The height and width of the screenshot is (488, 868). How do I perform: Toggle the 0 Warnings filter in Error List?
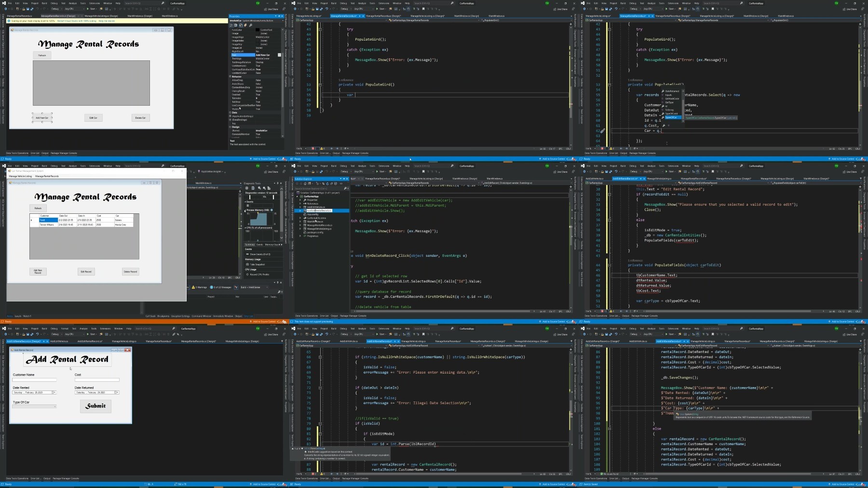tap(200, 287)
